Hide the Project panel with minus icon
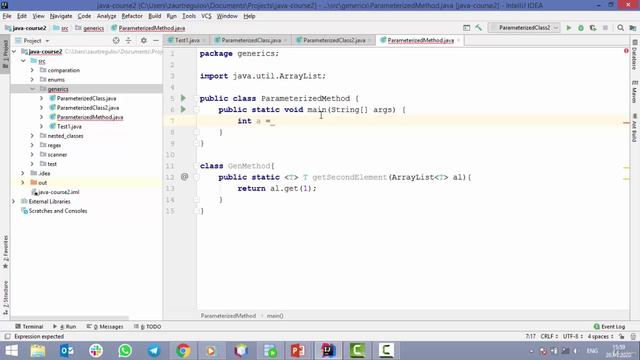The image size is (640, 360). click(156, 40)
